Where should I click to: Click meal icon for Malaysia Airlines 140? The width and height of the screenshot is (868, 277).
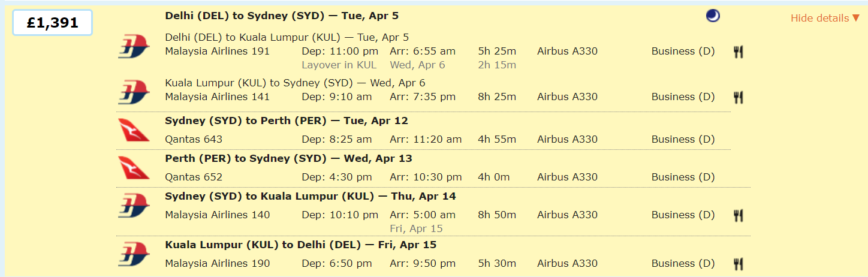[739, 215]
